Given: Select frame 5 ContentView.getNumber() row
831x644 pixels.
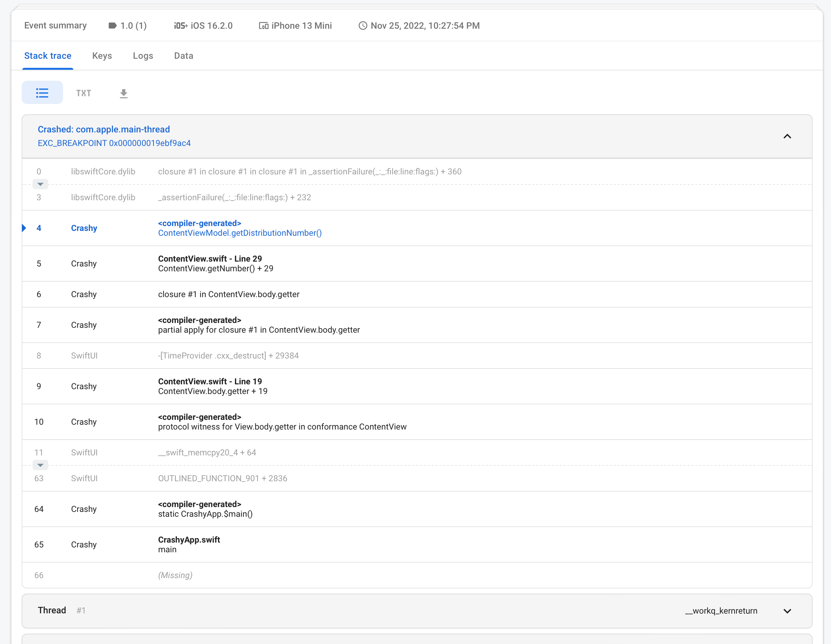Looking at the screenshot, I should (216, 264).
